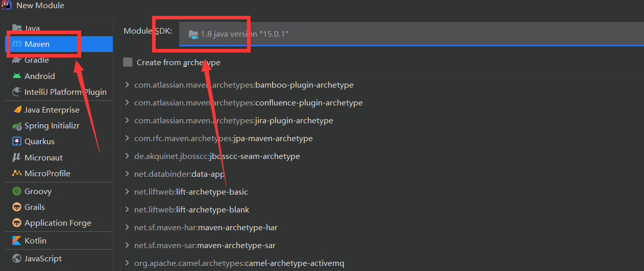Choose MicroProfile generator
The width and height of the screenshot is (644, 271).
[59, 173]
